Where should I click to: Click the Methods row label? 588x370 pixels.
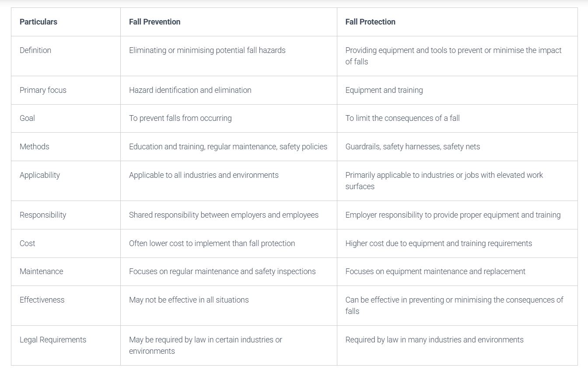tap(35, 147)
